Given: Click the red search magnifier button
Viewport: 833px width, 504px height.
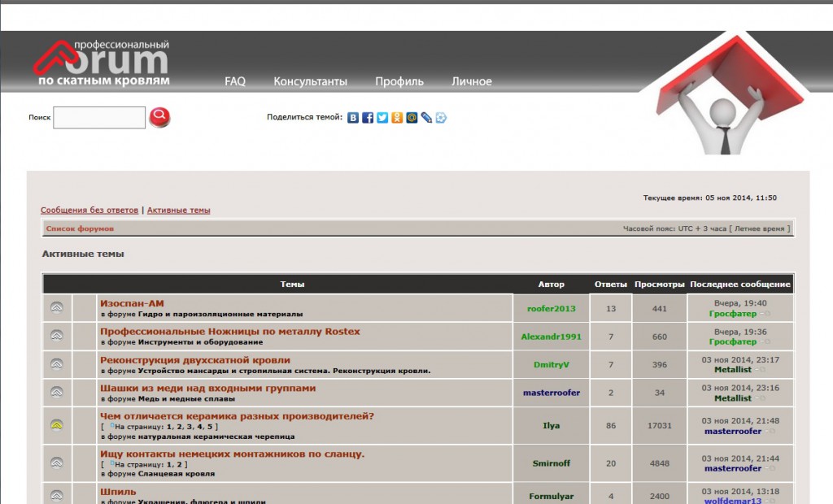Looking at the screenshot, I should [159, 117].
